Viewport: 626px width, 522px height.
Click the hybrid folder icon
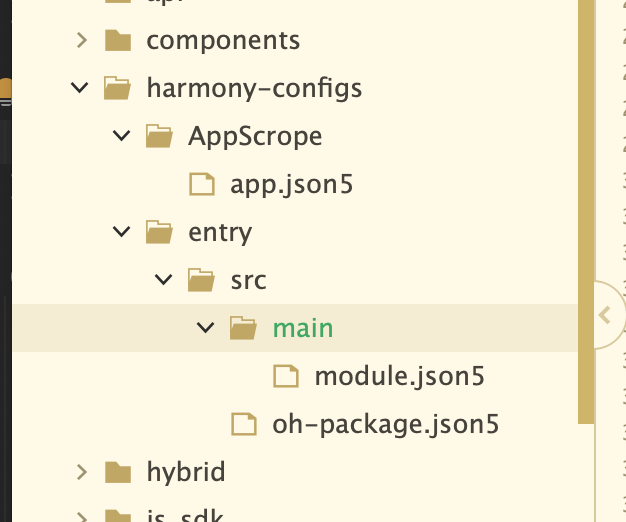118,472
